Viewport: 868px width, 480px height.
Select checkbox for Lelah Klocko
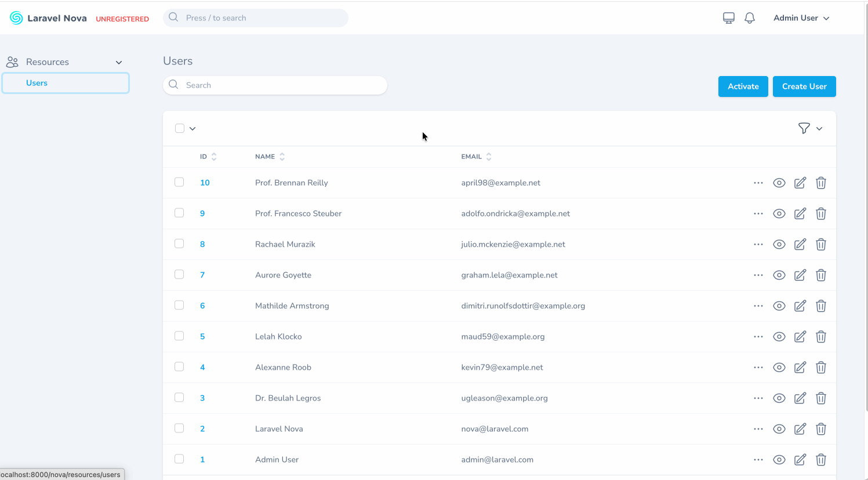click(179, 336)
